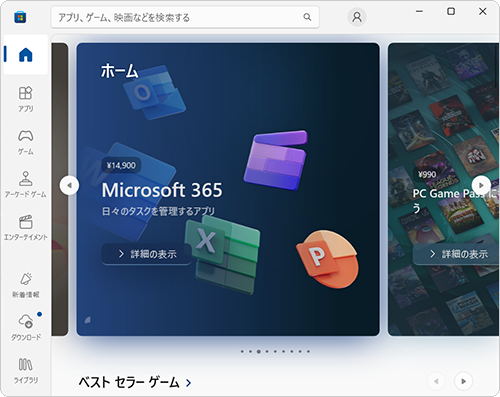
Task: Open the アプリ section in sidebar
Action: coord(26,99)
